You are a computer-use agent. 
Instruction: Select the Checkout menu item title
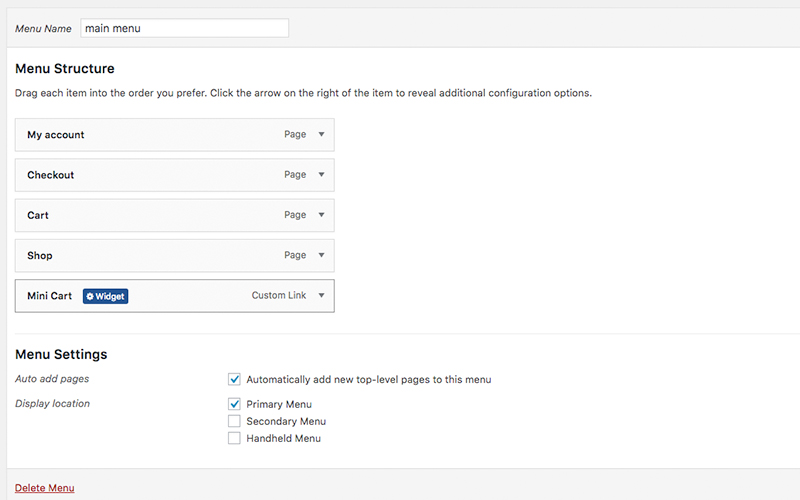(x=51, y=175)
